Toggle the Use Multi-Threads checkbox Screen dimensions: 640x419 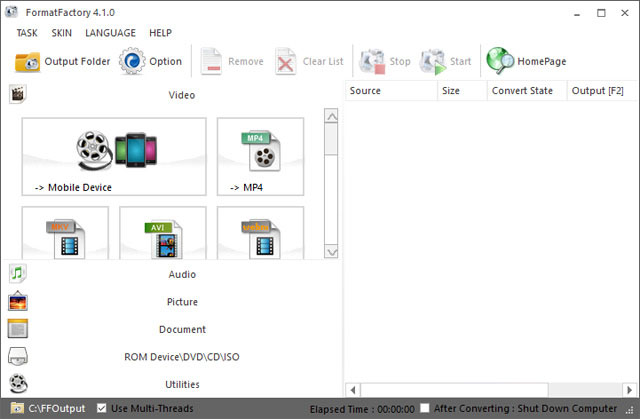pyautogui.click(x=102, y=408)
